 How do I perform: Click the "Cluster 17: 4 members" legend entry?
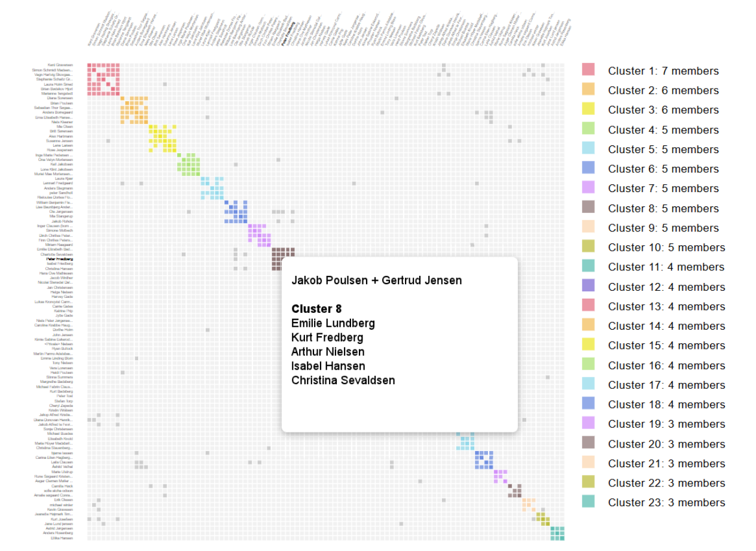point(666,385)
